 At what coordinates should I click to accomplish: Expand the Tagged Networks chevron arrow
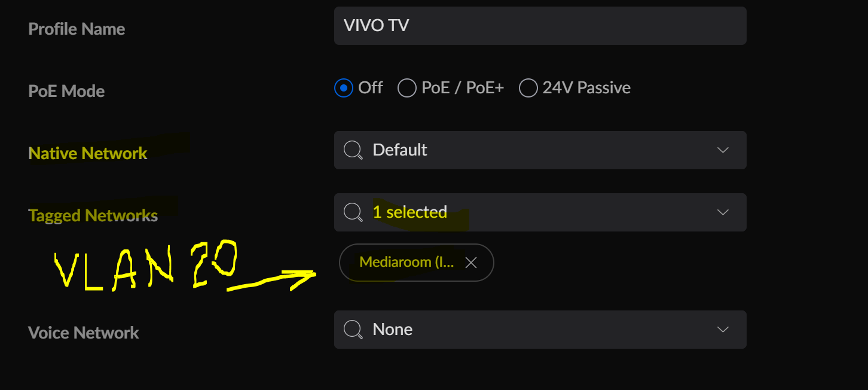click(723, 212)
